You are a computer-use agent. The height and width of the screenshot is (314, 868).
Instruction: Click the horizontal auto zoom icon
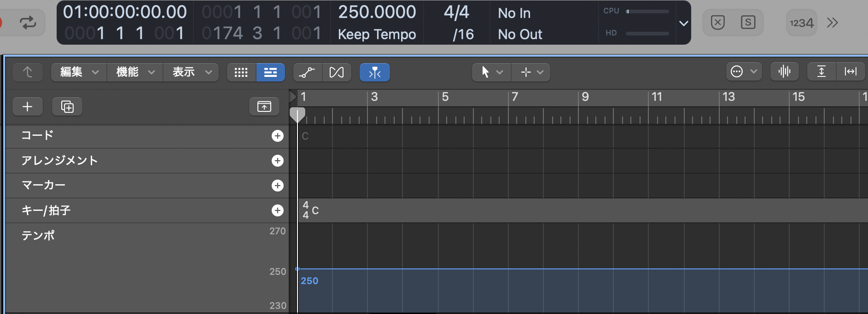click(850, 71)
